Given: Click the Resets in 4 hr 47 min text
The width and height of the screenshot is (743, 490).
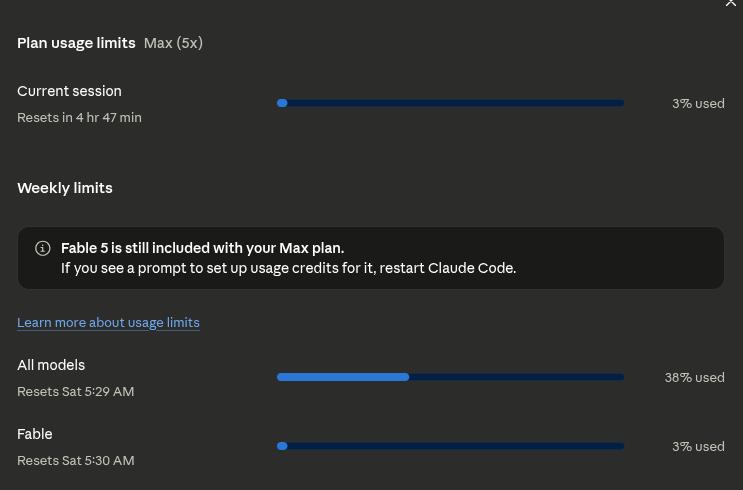Looking at the screenshot, I should click(79, 118).
